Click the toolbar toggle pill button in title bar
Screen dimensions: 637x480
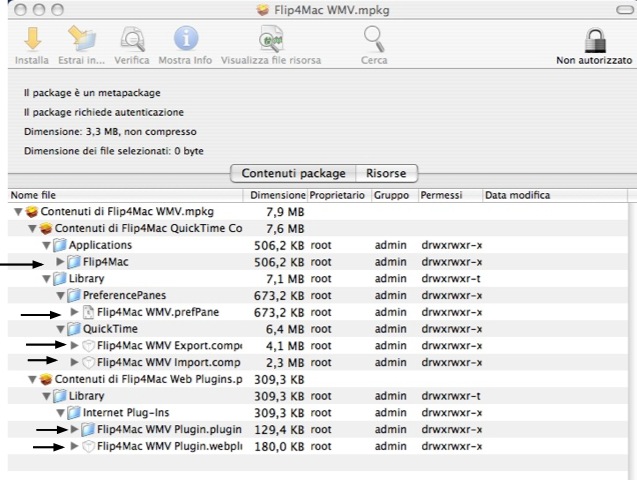[x=625, y=9]
